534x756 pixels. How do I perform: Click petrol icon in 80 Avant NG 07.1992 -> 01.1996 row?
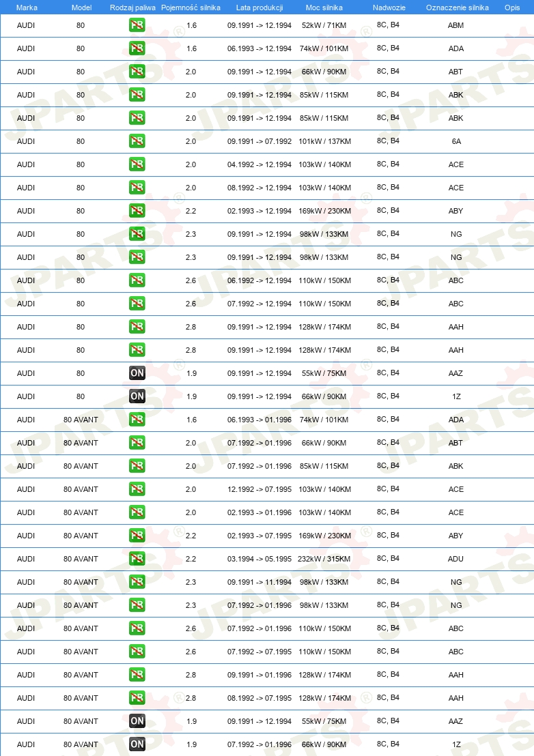pyautogui.click(x=137, y=605)
